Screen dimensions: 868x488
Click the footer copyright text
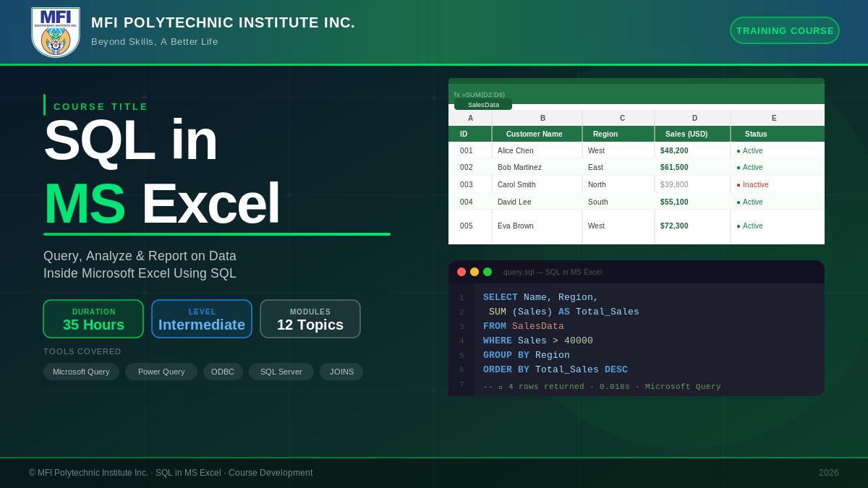coord(171,473)
